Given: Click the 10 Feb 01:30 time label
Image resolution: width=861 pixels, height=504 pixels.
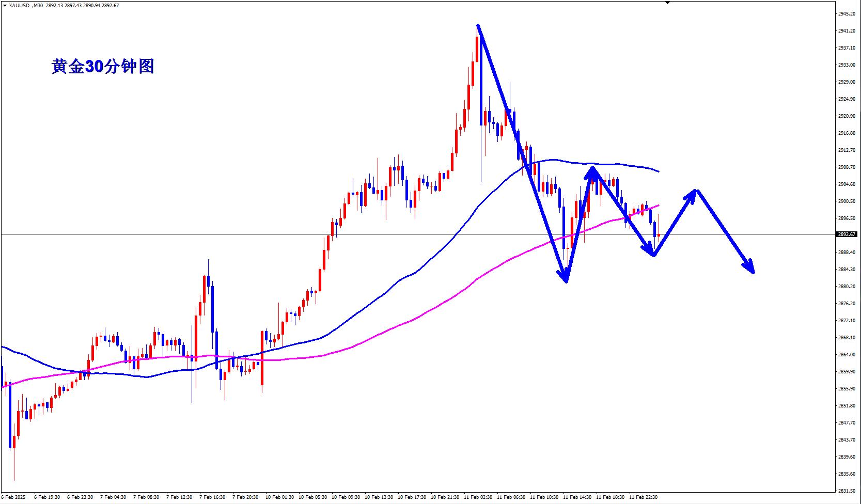Looking at the screenshot, I should 279,497.
